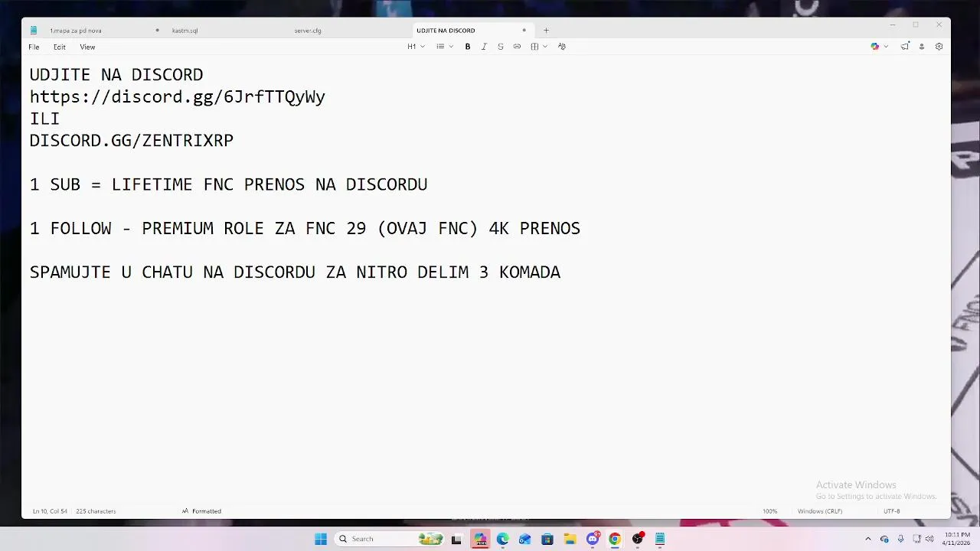Image resolution: width=980 pixels, height=551 pixels.
Task: Expand the Copilot dropdown arrow
Action: tap(886, 47)
